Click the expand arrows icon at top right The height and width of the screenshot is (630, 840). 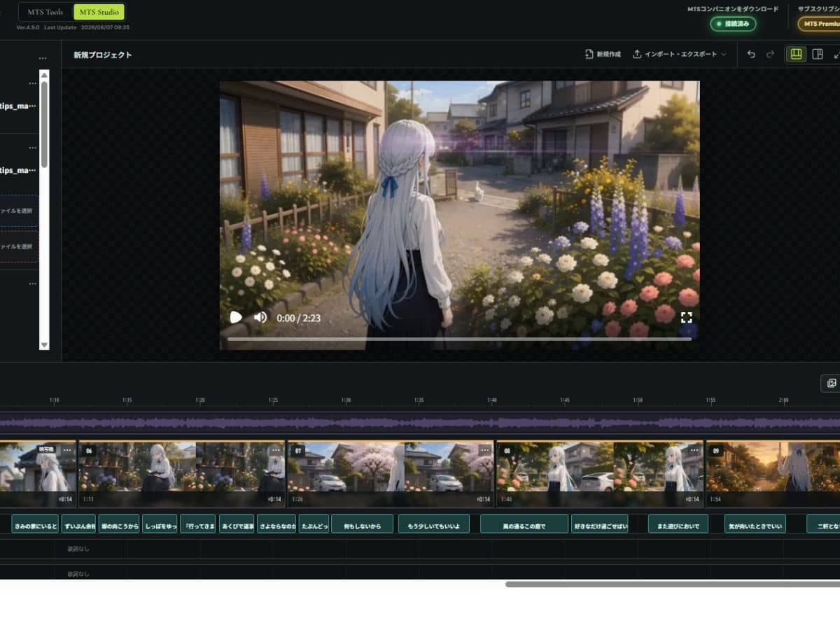836,54
